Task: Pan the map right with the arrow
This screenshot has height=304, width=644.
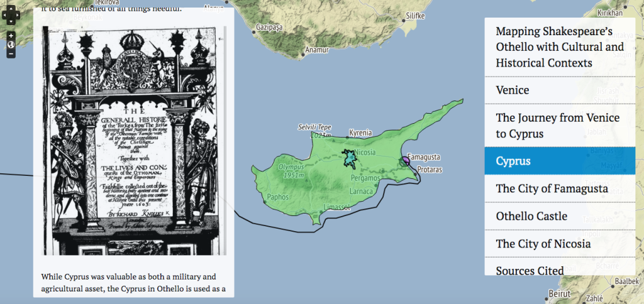Action: [17, 15]
